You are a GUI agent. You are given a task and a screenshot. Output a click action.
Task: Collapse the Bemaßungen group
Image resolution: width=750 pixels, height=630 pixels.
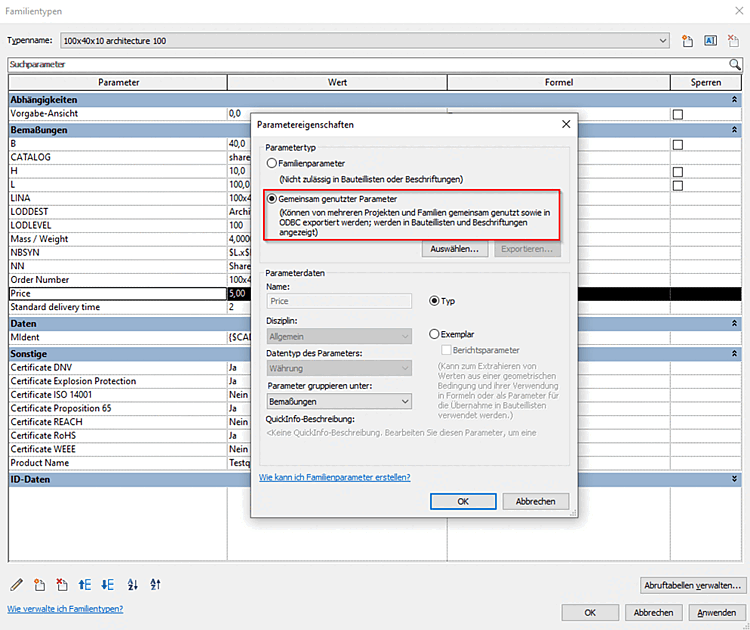pyautogui.click(x=734, y=130)
